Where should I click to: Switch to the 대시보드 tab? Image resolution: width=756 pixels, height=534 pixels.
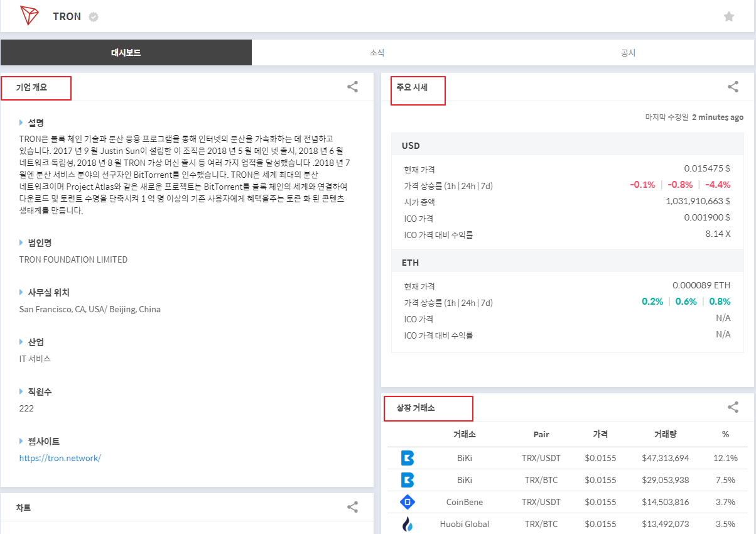(x=126, y=53)
